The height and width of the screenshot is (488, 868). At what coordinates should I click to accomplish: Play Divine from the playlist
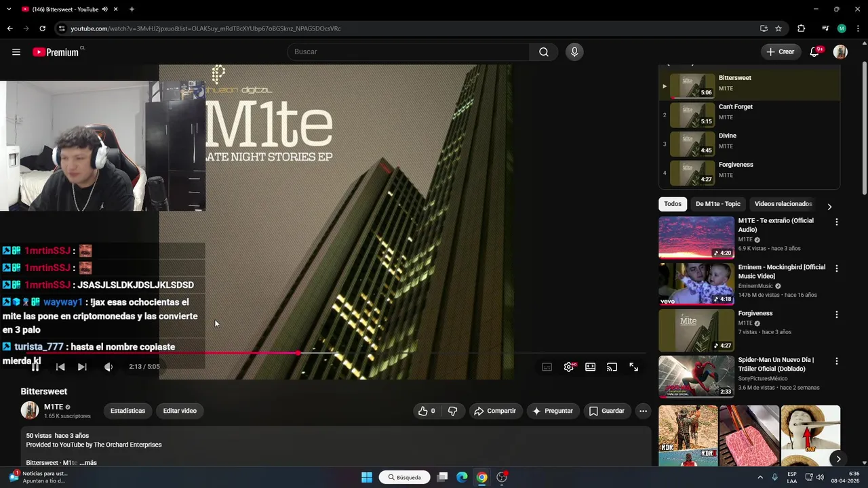tap(749, 144)
